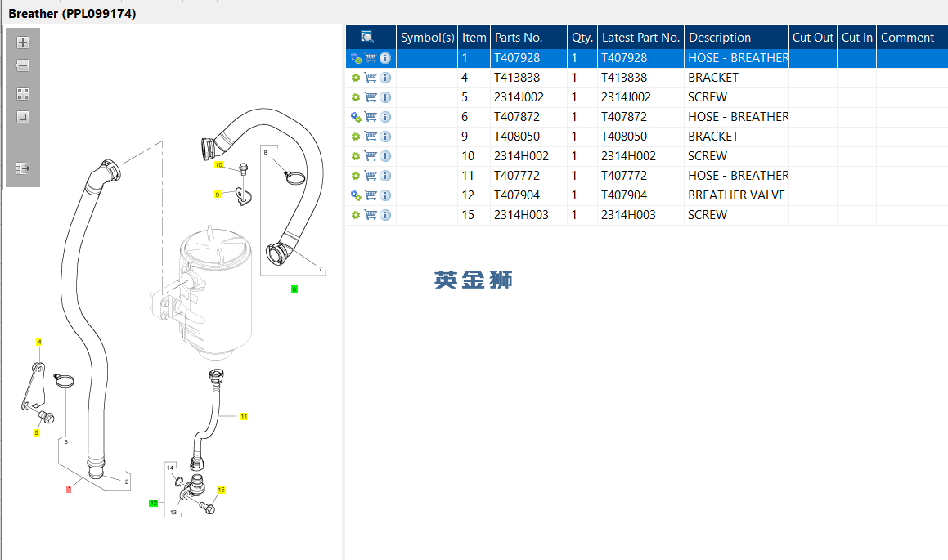The height and width of the screenshot is (560, 948).
Task: Select diagram callout 5 yellow label
Action: point(36,432)
